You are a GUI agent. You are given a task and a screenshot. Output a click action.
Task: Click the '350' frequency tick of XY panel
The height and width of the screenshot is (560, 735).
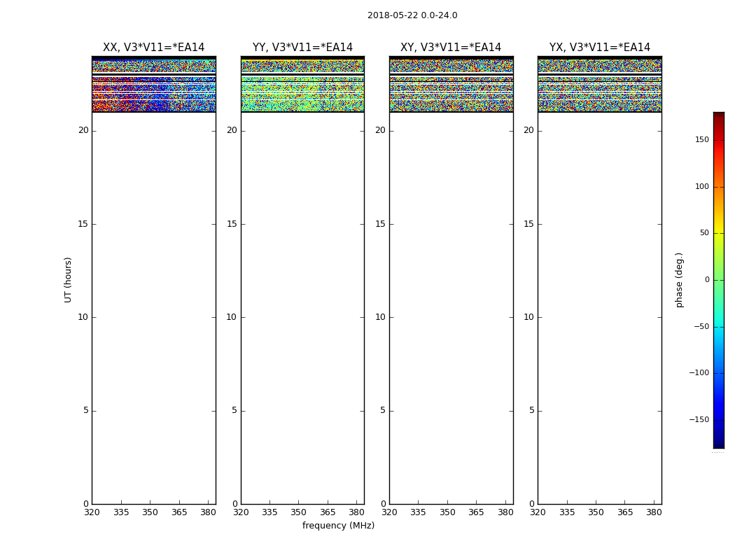click(448, 512)
